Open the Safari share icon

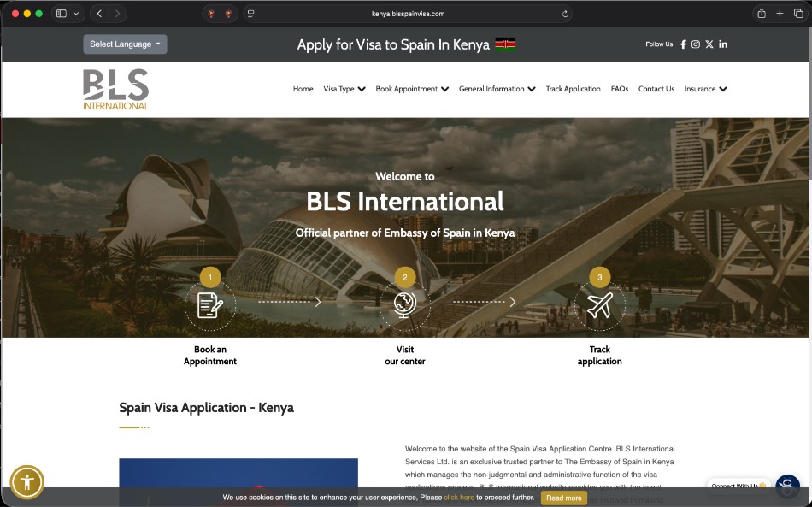(x=762, y=14)
